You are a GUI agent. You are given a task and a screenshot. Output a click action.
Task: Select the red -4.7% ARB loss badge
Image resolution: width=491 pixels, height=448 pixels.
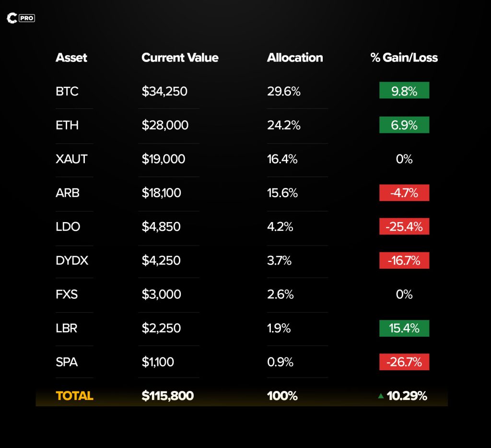click(x=404, y=193)
